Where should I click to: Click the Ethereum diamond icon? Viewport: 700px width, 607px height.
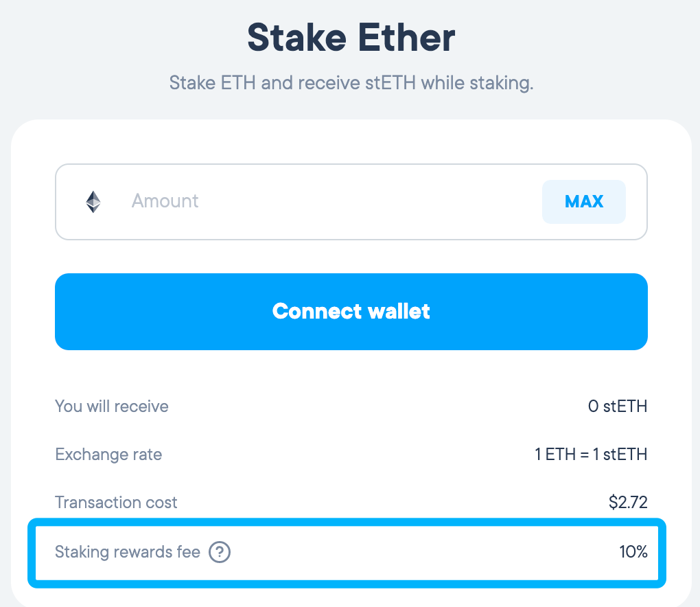[x=93, y=202]
